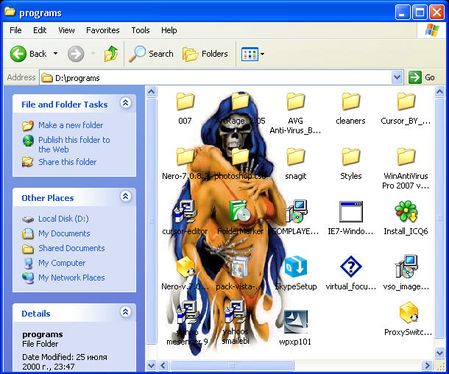Screen dimensions: 449x374
Task: Click file pane scroll down arrow
Action: [440, 352]
